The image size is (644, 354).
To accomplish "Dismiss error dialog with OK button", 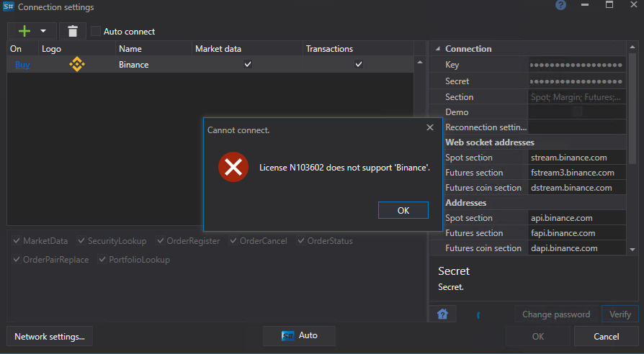I will pyautogui.click(x=403, y=210).
